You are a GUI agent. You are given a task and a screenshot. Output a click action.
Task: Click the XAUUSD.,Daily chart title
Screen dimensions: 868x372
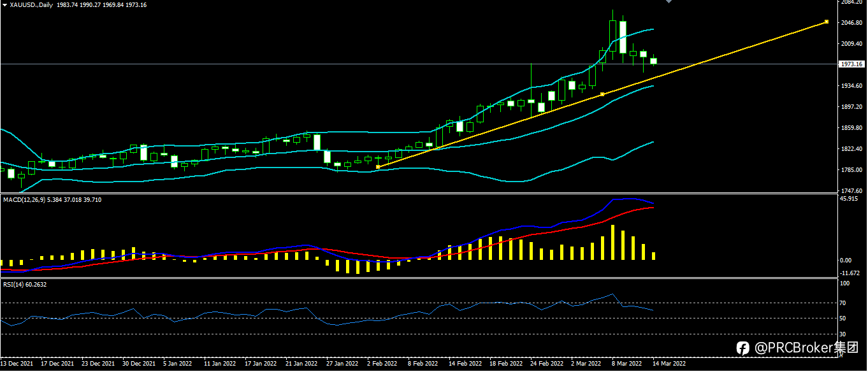point(31,5)
